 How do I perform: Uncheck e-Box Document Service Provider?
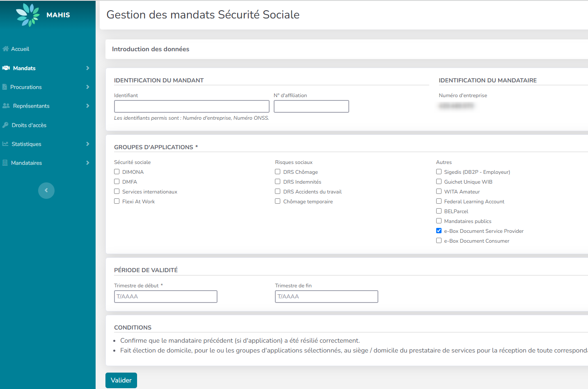pos(439,231)
